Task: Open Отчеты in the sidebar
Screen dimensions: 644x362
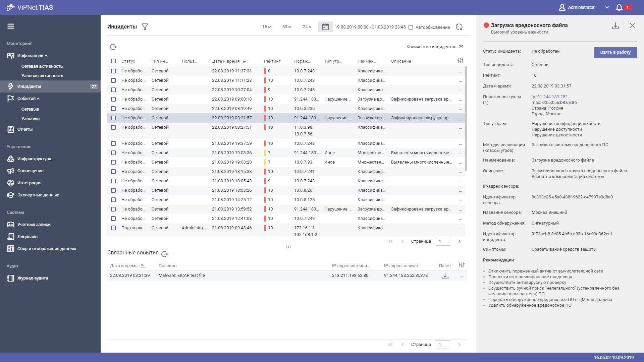Action: 25,129
